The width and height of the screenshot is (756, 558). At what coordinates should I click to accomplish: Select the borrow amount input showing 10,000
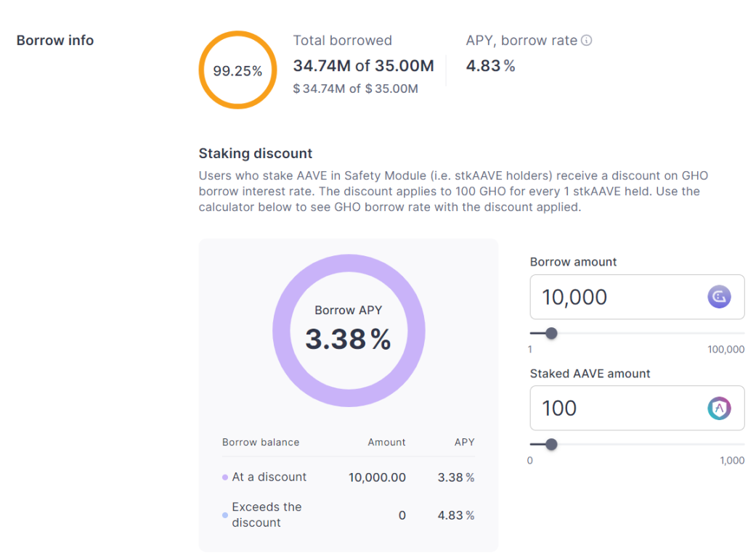coord(617,297)
